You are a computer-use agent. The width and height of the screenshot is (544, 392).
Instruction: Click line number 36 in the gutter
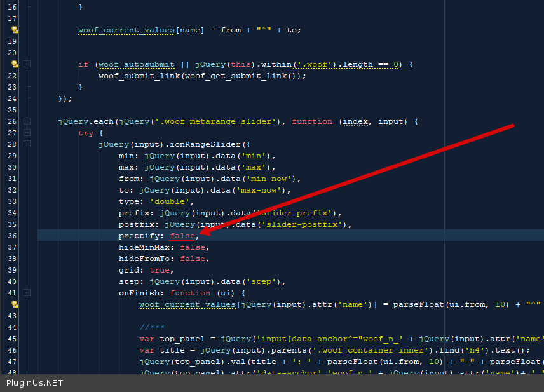(12, 236)
